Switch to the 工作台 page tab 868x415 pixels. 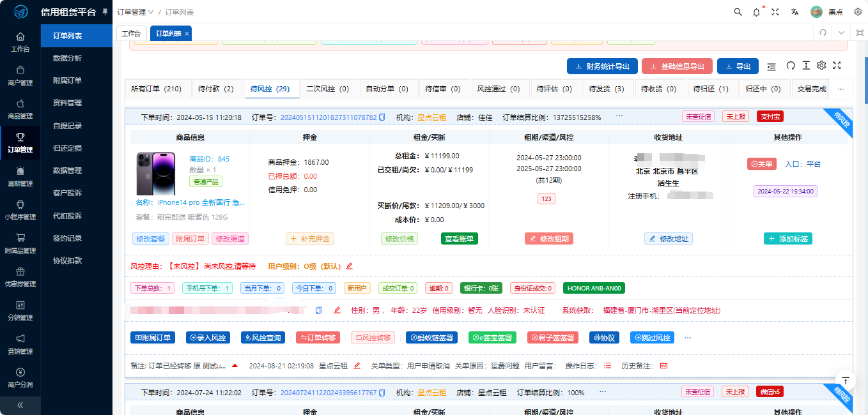tap(131, 33)
